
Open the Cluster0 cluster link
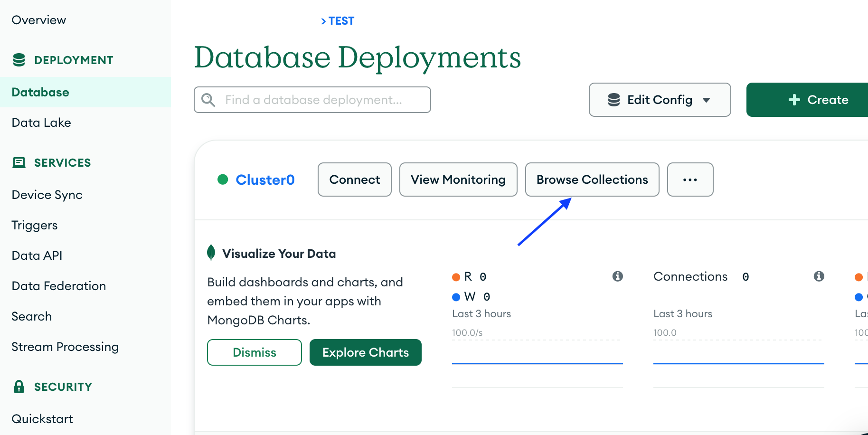pos(265,180)
